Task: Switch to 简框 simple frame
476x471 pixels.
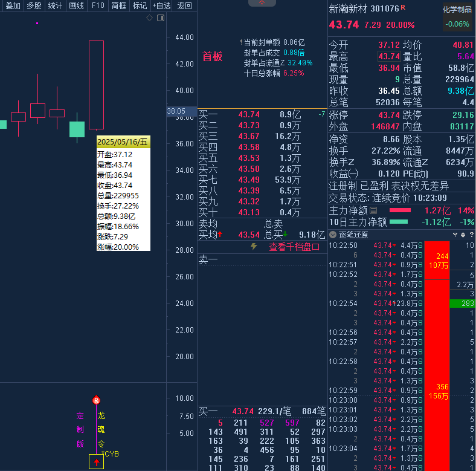Action: pos(118,5)
